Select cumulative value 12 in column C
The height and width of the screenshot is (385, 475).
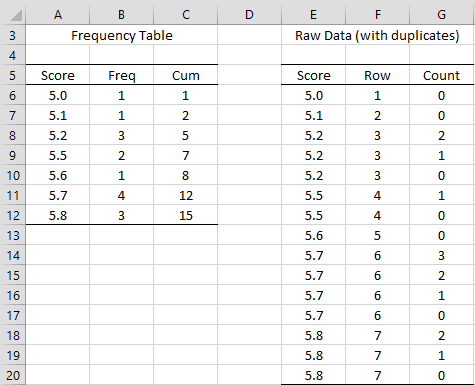(x=186, y=195)
